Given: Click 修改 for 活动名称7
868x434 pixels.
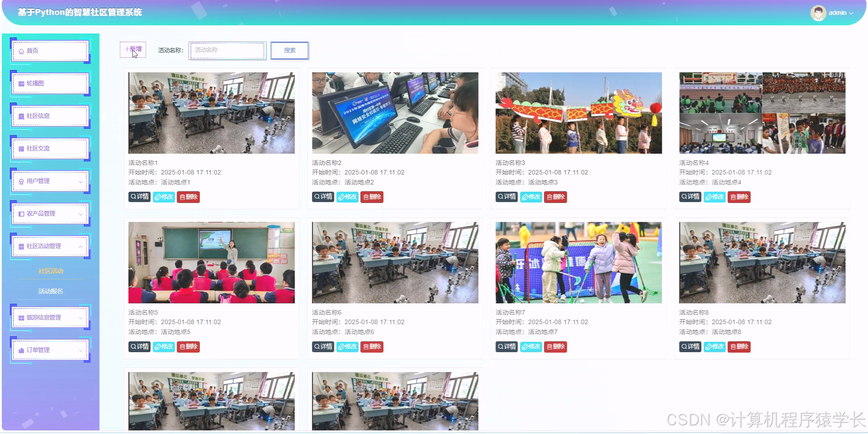Looking at the screenshot, I should [531, 347].
